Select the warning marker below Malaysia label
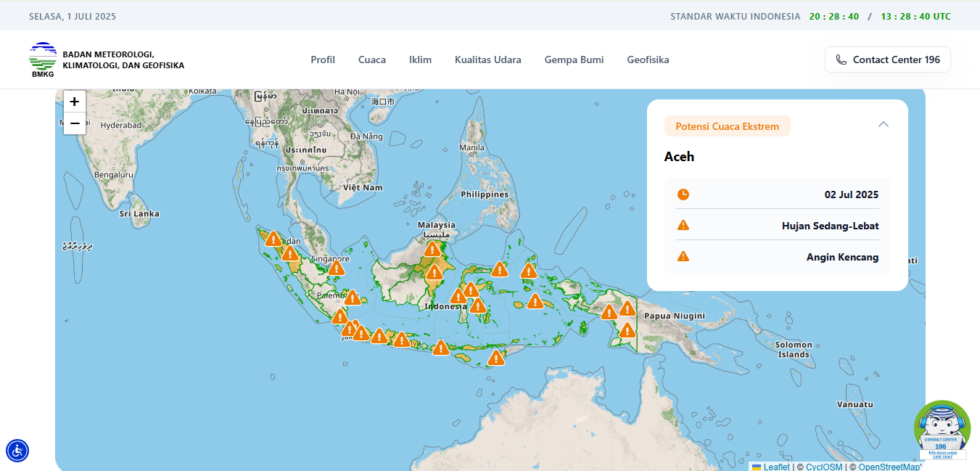Screen dimensions: 980x471 point(432,249)
